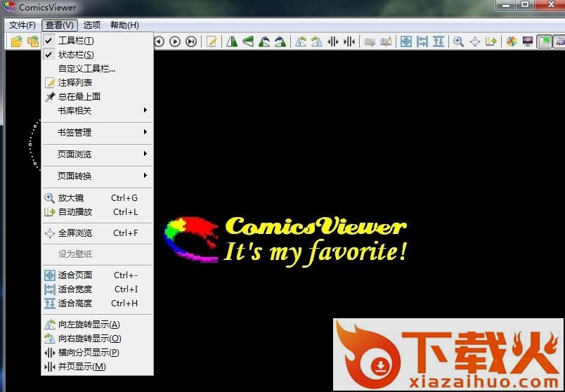The image size is (565, 392).
Task: Click toolbar merge-pages display icon
Action: 349,41
